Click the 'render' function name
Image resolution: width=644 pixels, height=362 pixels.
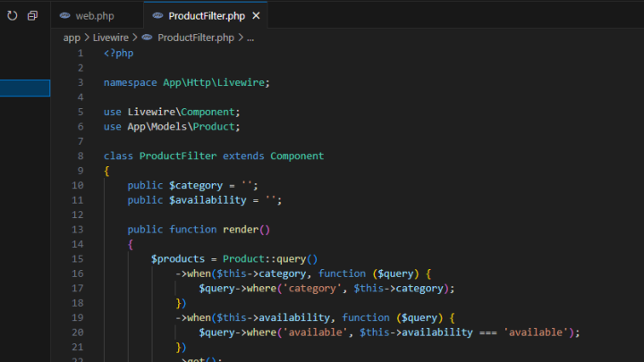click(241, 230)
